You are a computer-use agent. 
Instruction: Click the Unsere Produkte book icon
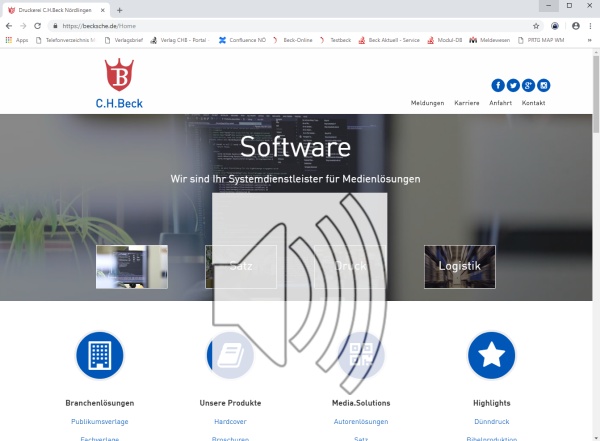click(230, 355)
